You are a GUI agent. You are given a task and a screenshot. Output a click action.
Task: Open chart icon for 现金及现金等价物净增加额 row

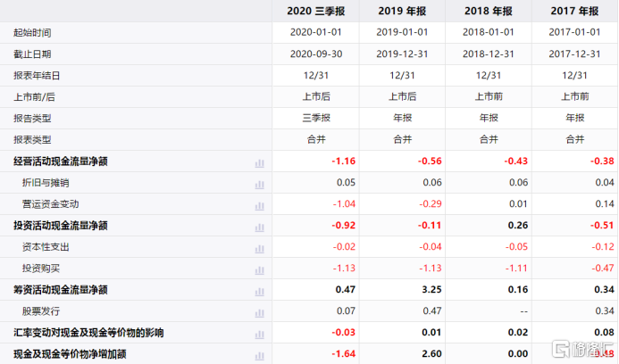click(x=259, y=356)
